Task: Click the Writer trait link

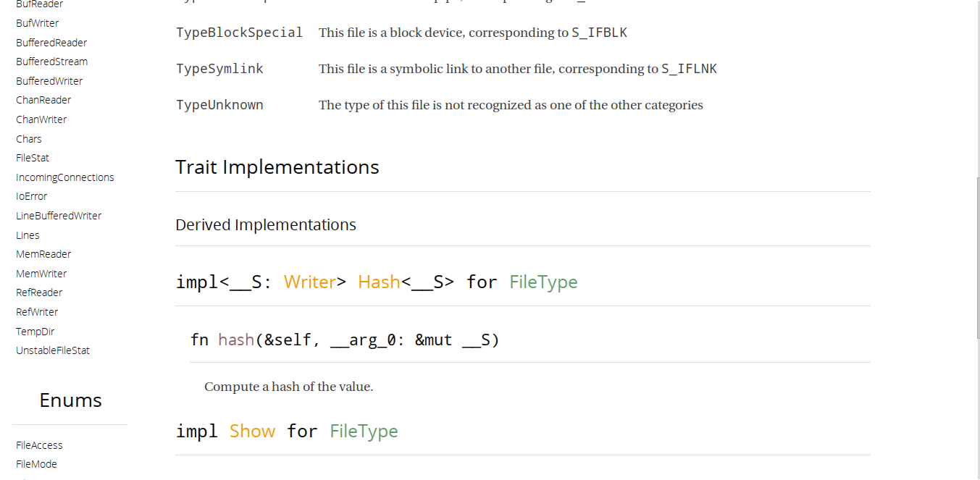Action: (x=310, y=282)
